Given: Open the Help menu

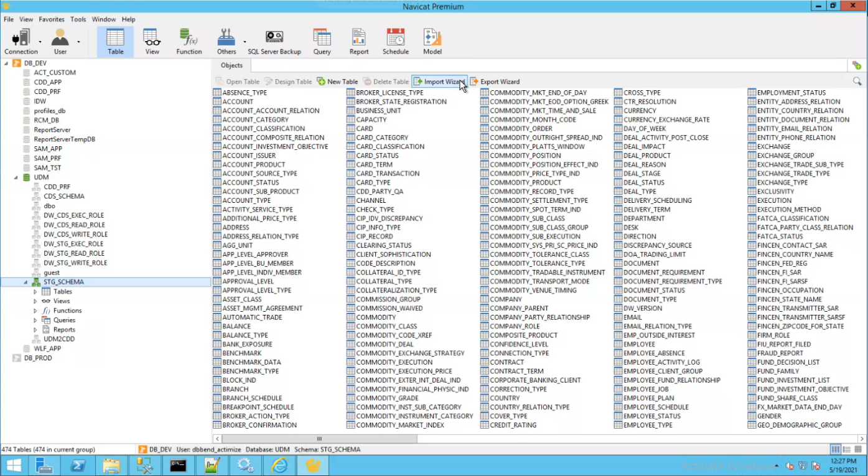Looking at the screenshot, I should point(128,19).
